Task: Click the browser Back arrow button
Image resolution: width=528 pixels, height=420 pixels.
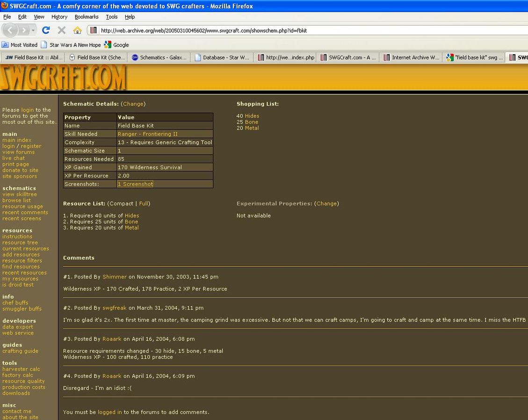Action: click(10, 30)
